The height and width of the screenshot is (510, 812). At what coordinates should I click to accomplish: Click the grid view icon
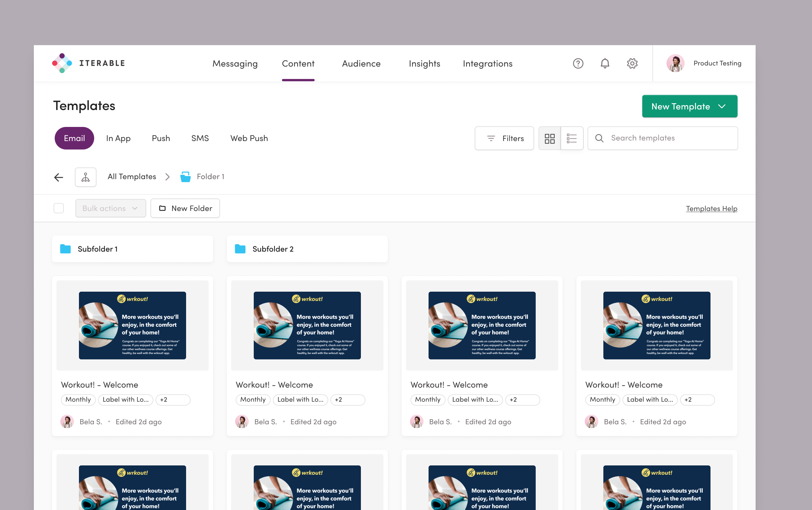click(549, 138)
